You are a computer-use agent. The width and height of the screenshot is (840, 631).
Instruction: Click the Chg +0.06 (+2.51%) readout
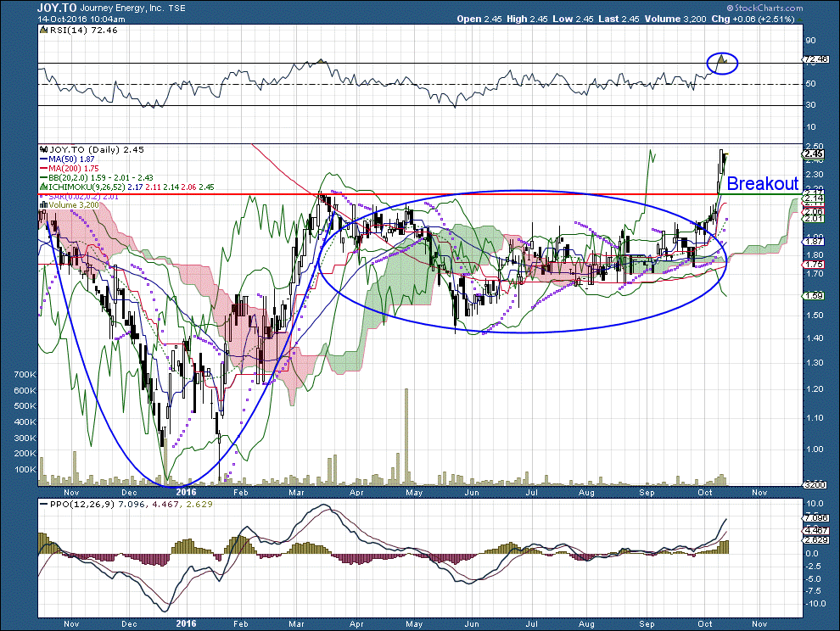753,20
